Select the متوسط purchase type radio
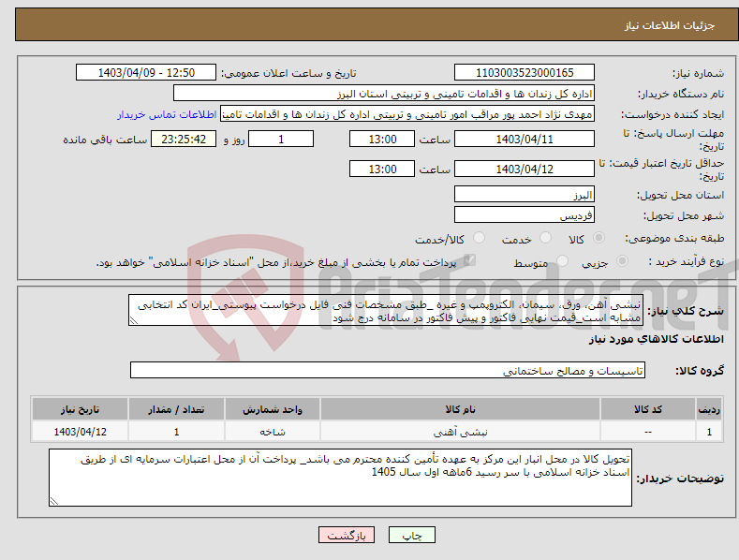This screenshot has width=739, height=560. point(562,260)
